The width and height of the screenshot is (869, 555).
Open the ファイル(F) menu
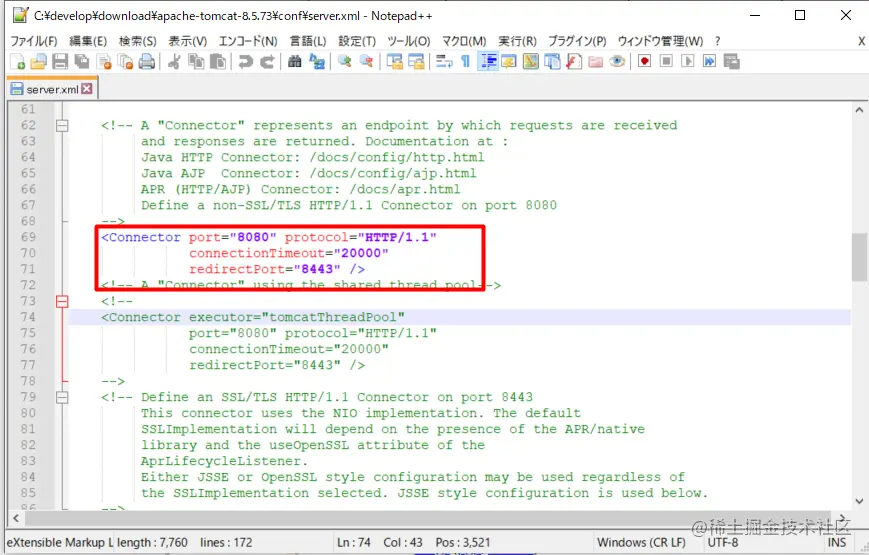coord(34,41)
